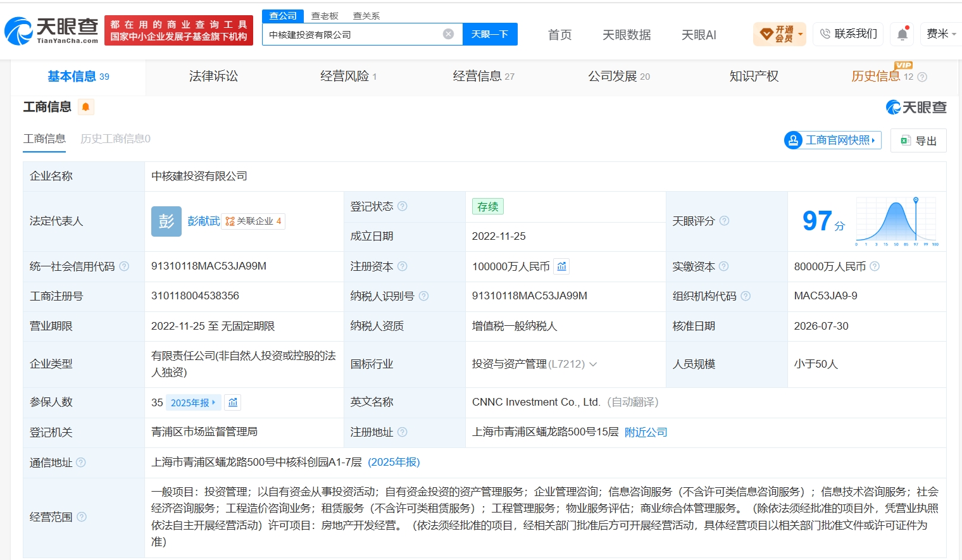
Task: Open the (2025年报) address source link
Action: click(x=394, y=463)
